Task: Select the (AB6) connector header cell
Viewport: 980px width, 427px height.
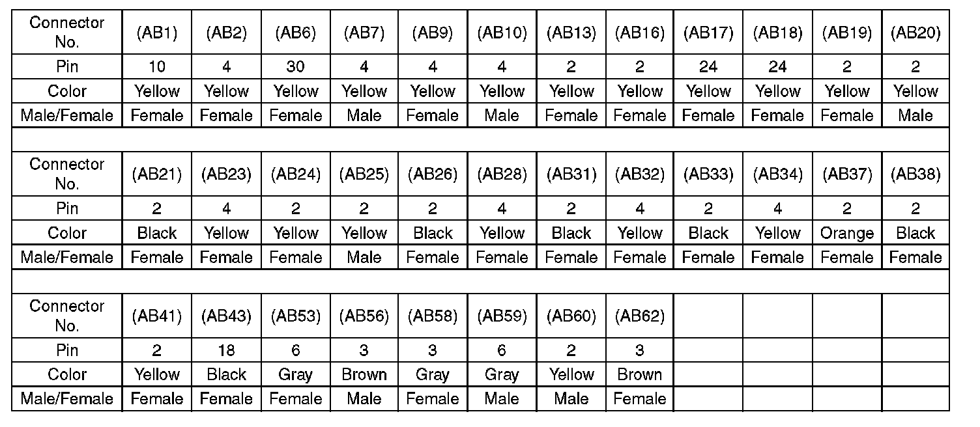Action: click(295, 33)
